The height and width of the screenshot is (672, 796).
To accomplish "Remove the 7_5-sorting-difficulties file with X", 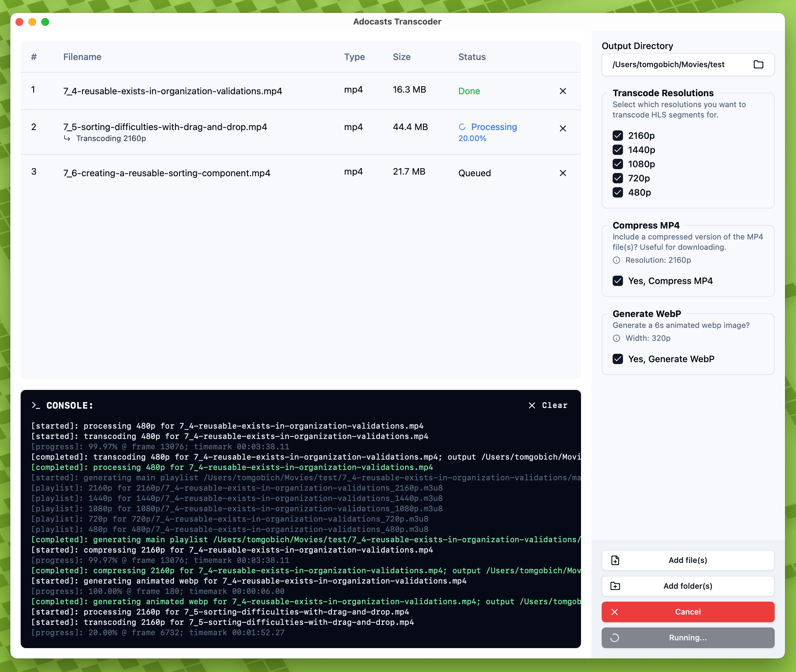I will coord(562,128).
